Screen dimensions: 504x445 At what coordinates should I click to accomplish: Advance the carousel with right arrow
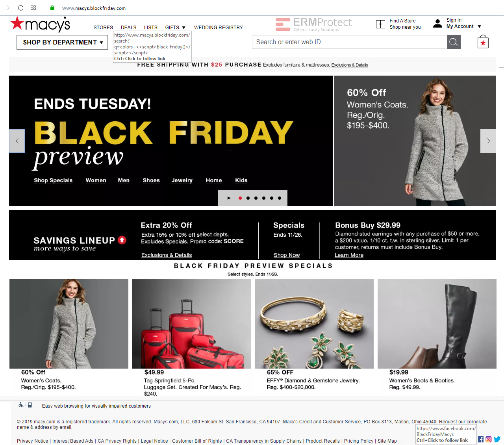(x=488, y=141)
